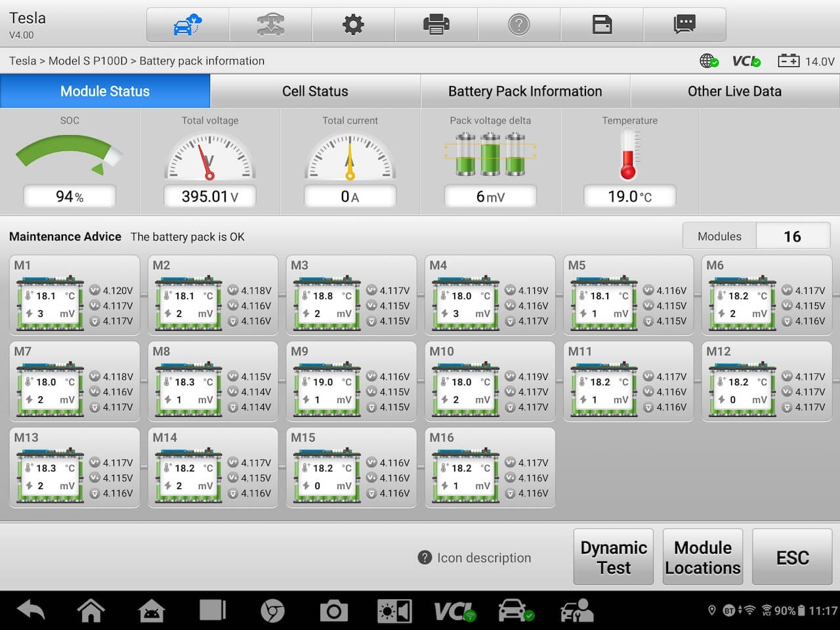Open the Battery Pack Information tab
The width and height of the screenshot is (840, 630).
pos(525,91)
